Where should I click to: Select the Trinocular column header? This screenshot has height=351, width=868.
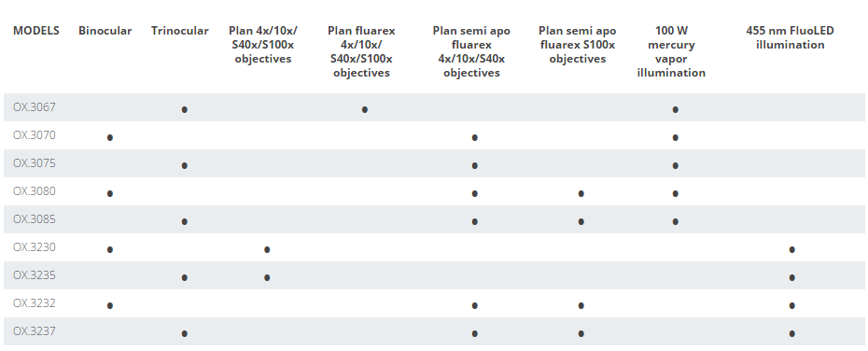tap(180, 31)
